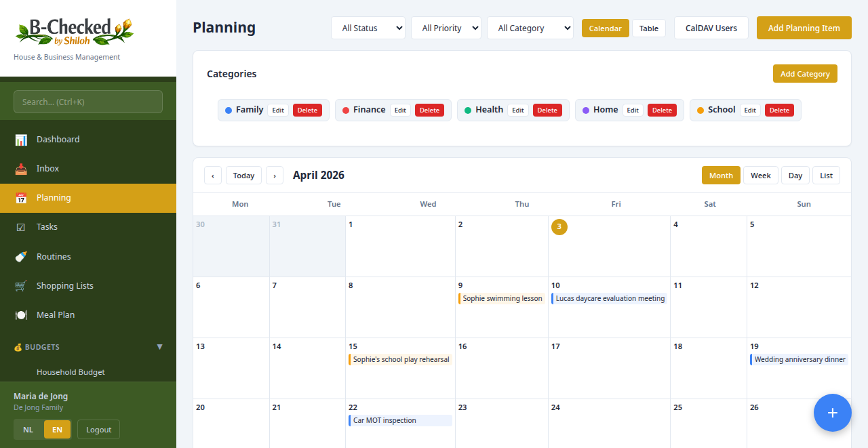Open the All Priority dropdown
This screenshot has height=448, width=868.
click(446, 28)
